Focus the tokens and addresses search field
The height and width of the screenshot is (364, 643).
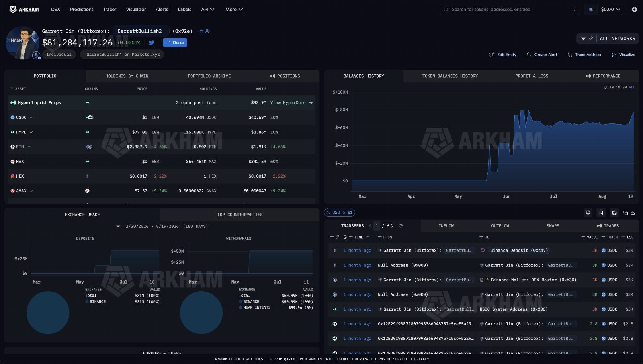(510, 10)
